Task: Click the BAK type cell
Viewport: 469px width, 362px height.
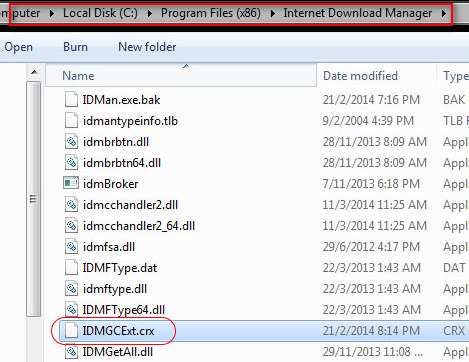Action: [454, 100]
